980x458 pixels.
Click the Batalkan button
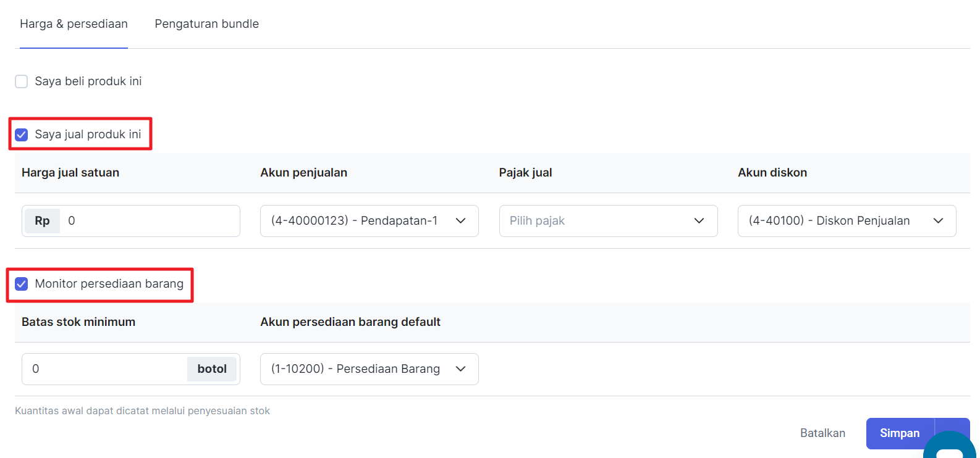click(822, 433)
